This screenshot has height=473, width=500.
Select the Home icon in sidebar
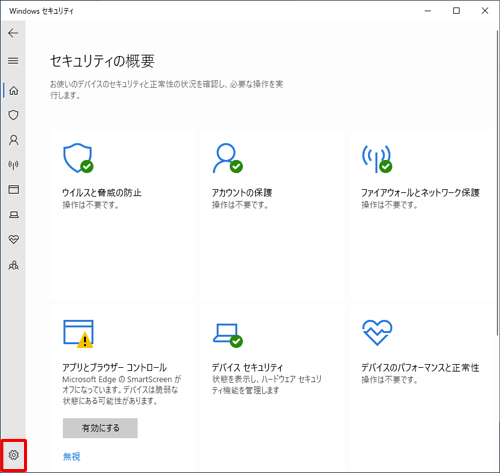(x=14, y=90)
